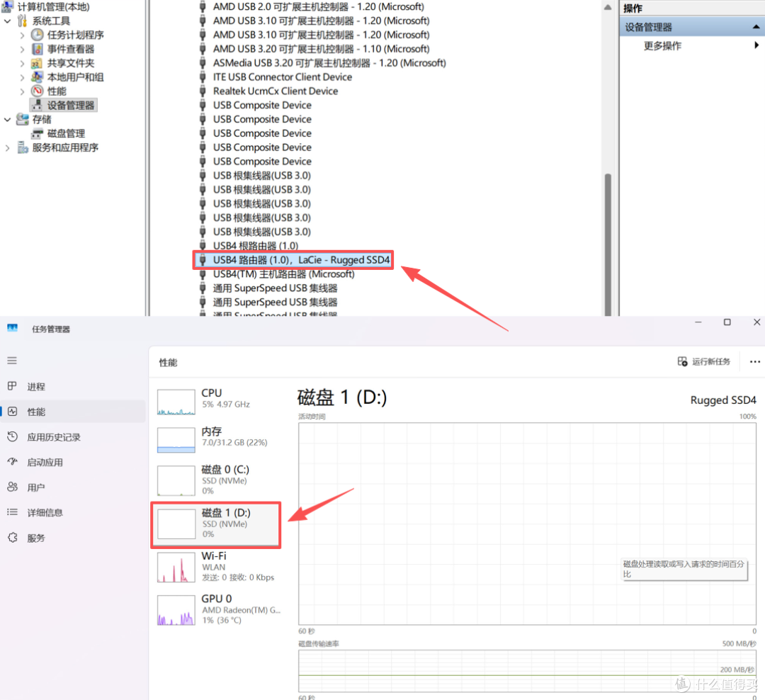The width and height of the screenshot is (765, 700).
Task: Expand the 任务计划程序 tree node
Action: coord(22,35)
